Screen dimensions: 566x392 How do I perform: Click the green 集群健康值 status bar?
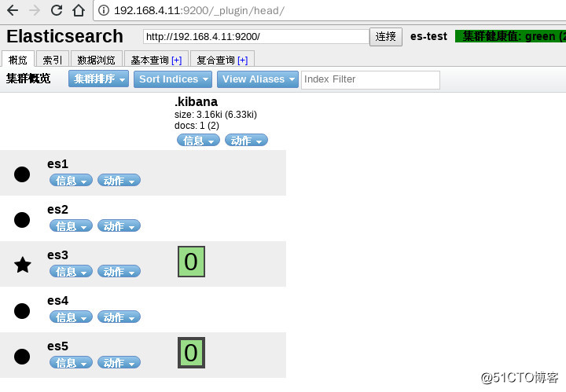click(x=510, y=36)
